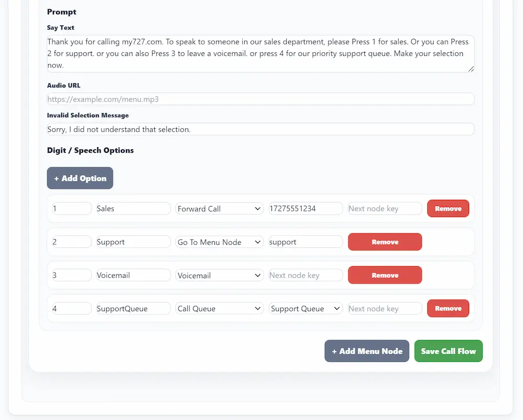Remove the SupportQueue option row
Screen dimensions: 523x420
pyautogui.click(x=448, y=308)
